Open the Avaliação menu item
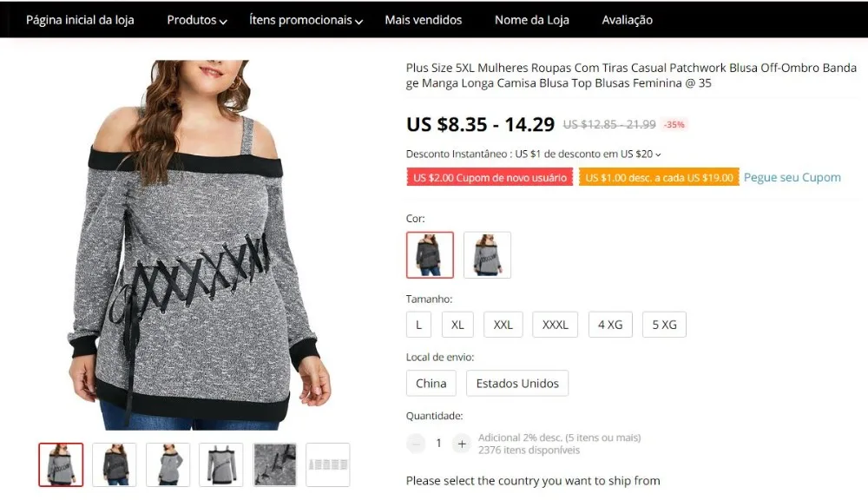 point(628,20)
